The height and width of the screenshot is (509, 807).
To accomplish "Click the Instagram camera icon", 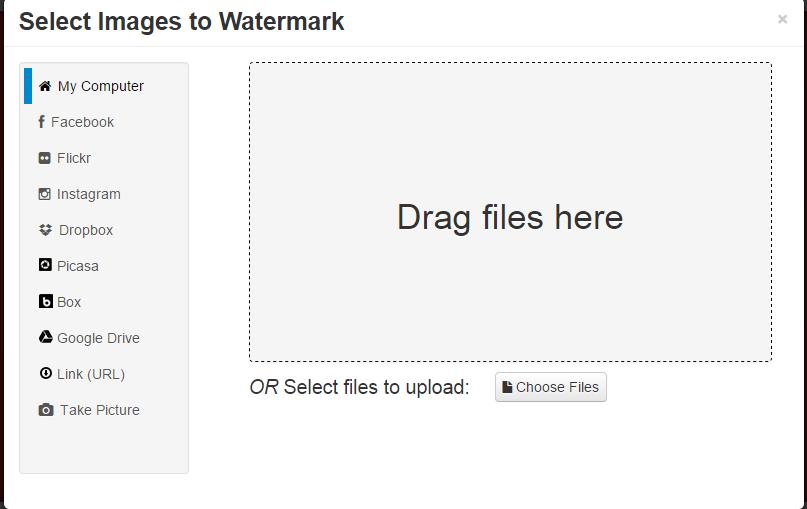I will pos(45,194).
